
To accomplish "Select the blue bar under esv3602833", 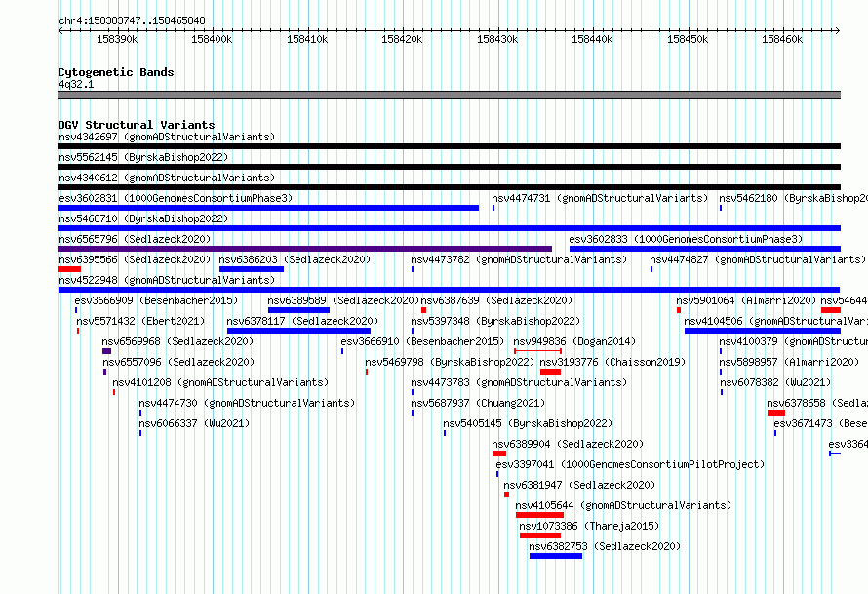I will pyautogui.click(x=705, y=249).
